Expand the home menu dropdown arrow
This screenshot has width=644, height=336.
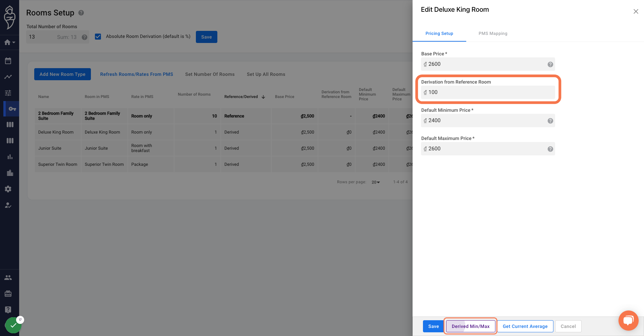click(x=14, y=43)
